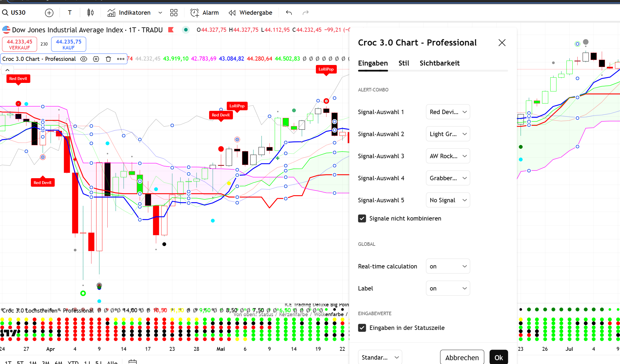Open the candlestick chart type selector
Viewport: 620px width, 364px height.
pyautogui.click(x=90, y=13)
